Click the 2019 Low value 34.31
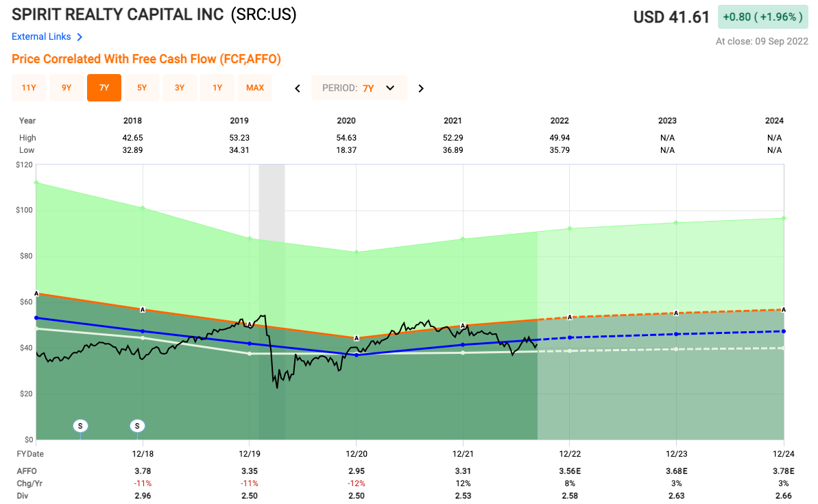The height and width of the screenshot is (504, 818). [x=239, y=150]
